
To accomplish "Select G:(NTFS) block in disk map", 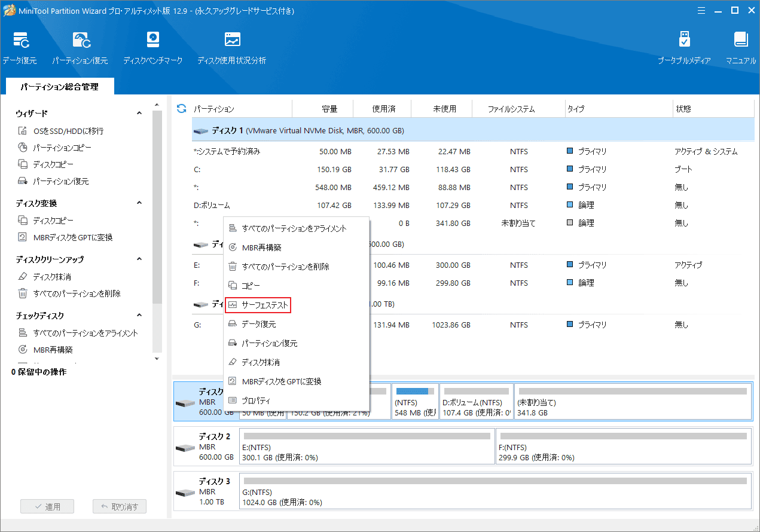I will click(495, 492).
